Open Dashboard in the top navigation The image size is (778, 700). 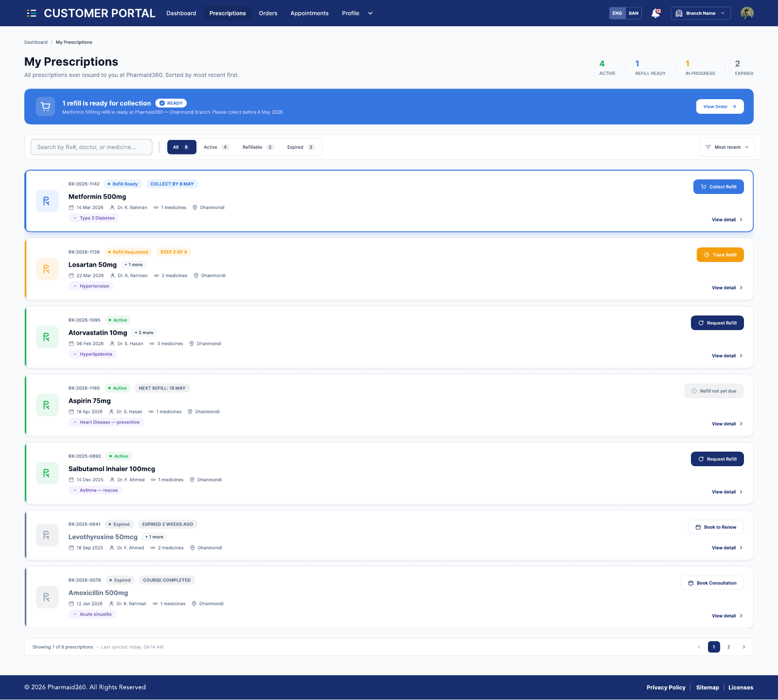[x=181, y=13]
